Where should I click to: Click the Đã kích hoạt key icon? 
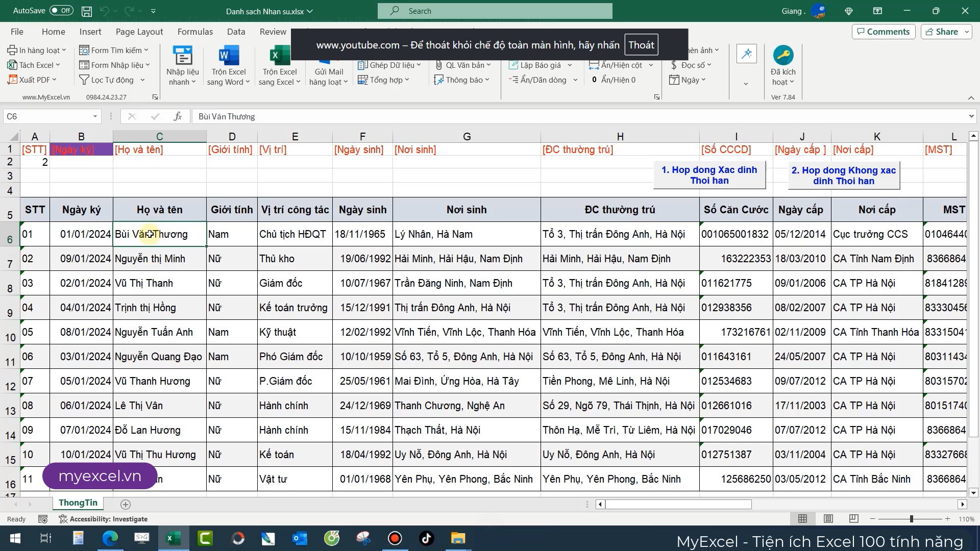[x=782, y=55]
